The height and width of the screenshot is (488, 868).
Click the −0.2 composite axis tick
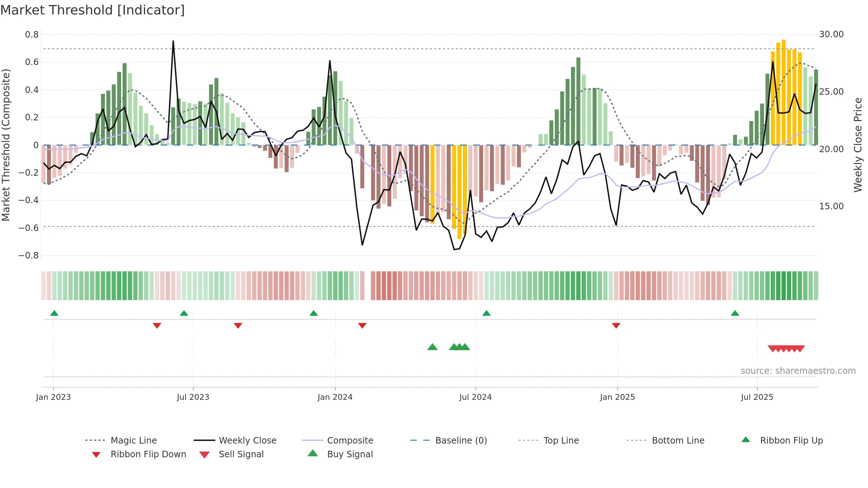(29, 173)
